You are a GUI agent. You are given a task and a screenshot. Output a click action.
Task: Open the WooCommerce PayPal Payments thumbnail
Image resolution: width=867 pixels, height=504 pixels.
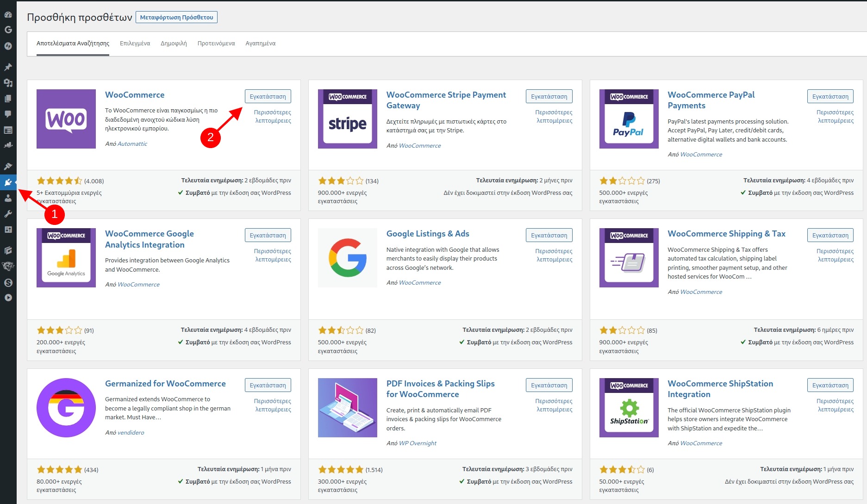(x=628, y=118)
